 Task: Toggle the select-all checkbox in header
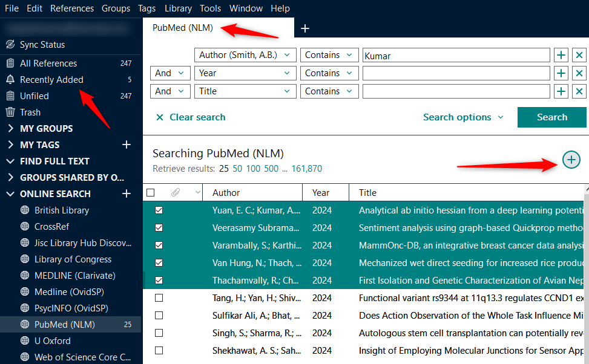[x=151, y=193]
